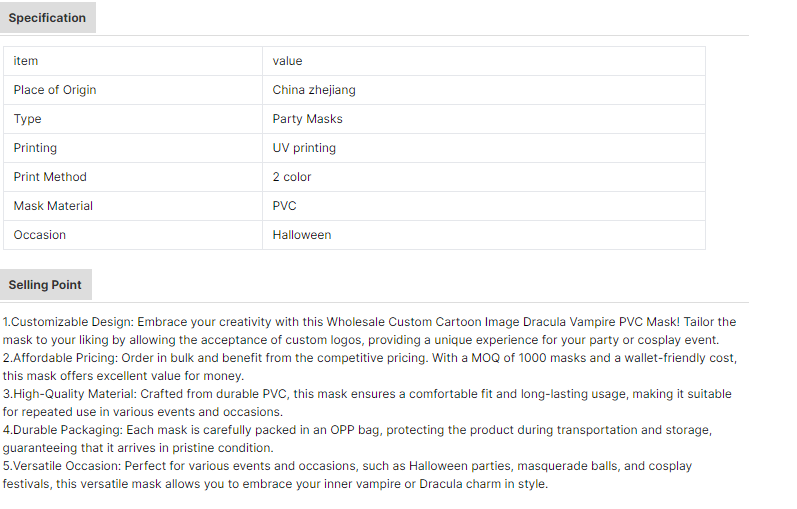
Task: Click the Print Method label cell
Action: coord(133,177)
